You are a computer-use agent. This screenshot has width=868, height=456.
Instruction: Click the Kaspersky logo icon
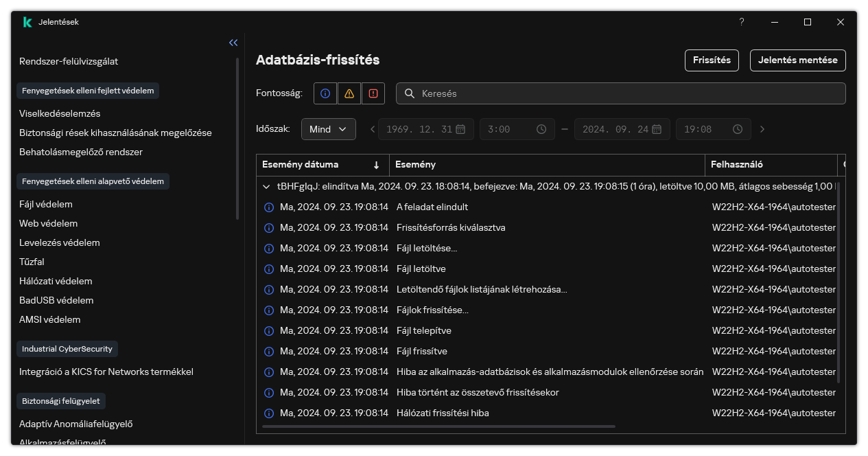click(27, 21)
